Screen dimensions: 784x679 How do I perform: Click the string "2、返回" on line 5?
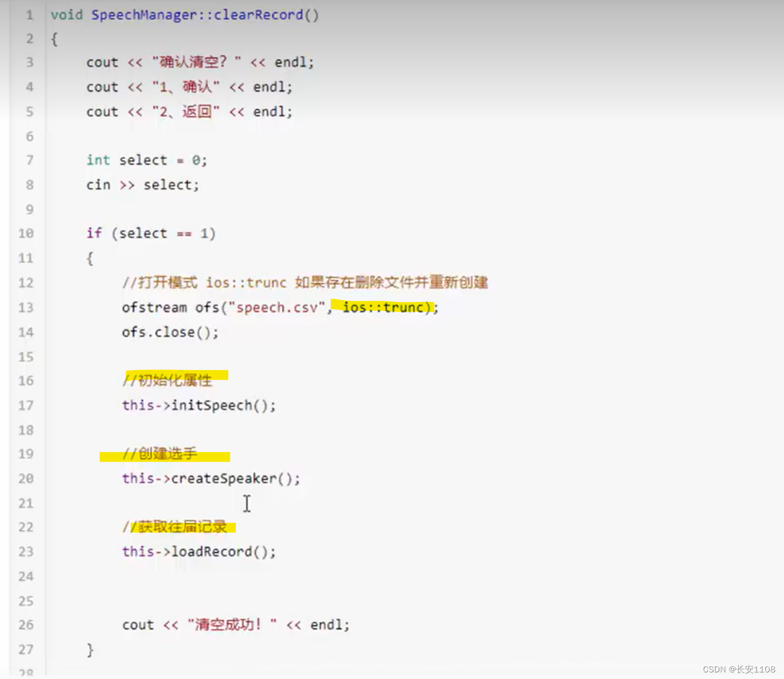pyautogui.click(x=186, y=111)
